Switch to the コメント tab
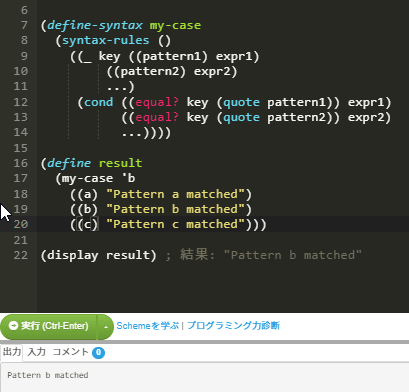The width and height of the screenshot is (409, 392). point(71,352)
